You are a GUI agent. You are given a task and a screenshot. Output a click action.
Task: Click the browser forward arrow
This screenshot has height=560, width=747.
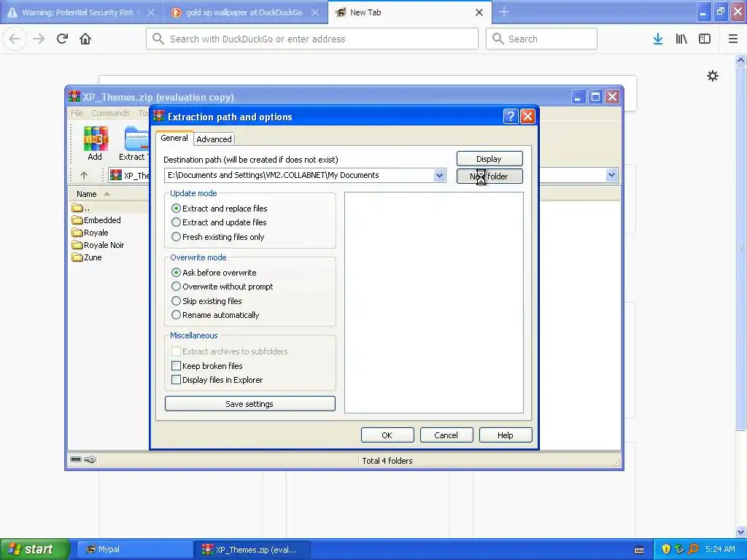tap(39, 39)
